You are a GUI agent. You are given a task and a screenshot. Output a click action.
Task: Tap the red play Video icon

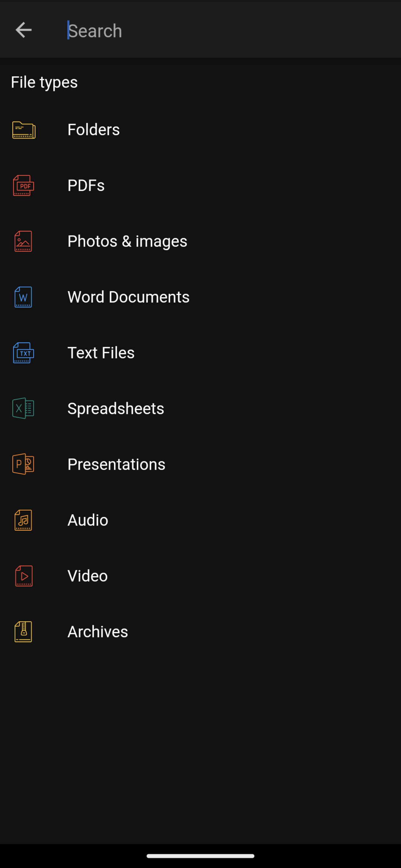[x=23, y=576]
